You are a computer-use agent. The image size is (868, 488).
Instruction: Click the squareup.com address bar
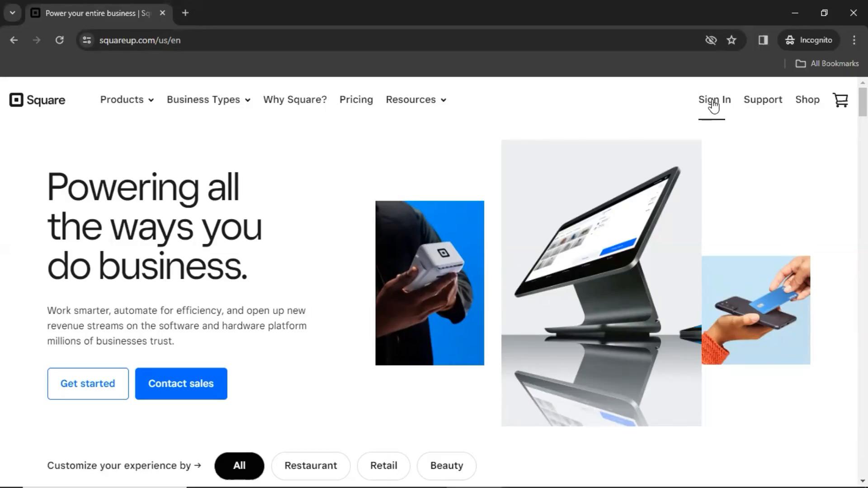point(140,40)
